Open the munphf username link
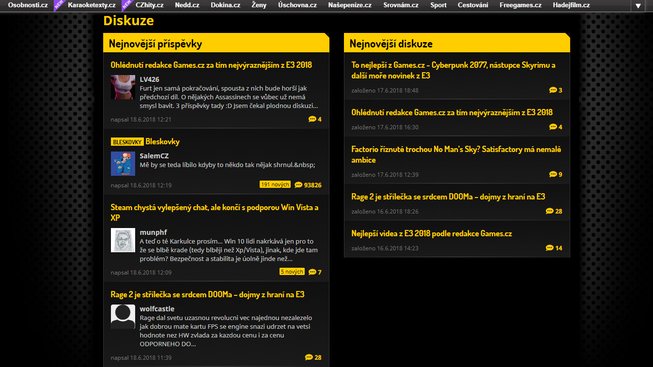The width and height of the screenshot is (653, 367). (x=153, y=232)
